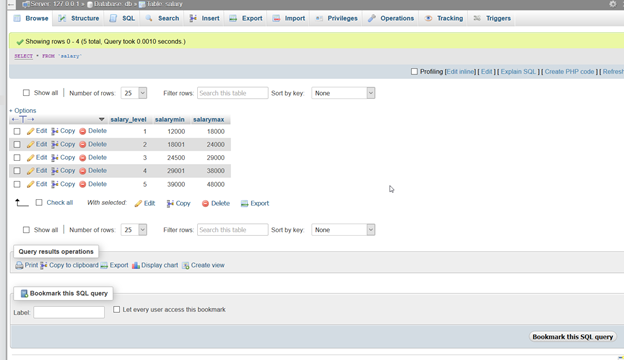624x360 pixels.
Task: Open the Export tab
Action: point(246,18)
